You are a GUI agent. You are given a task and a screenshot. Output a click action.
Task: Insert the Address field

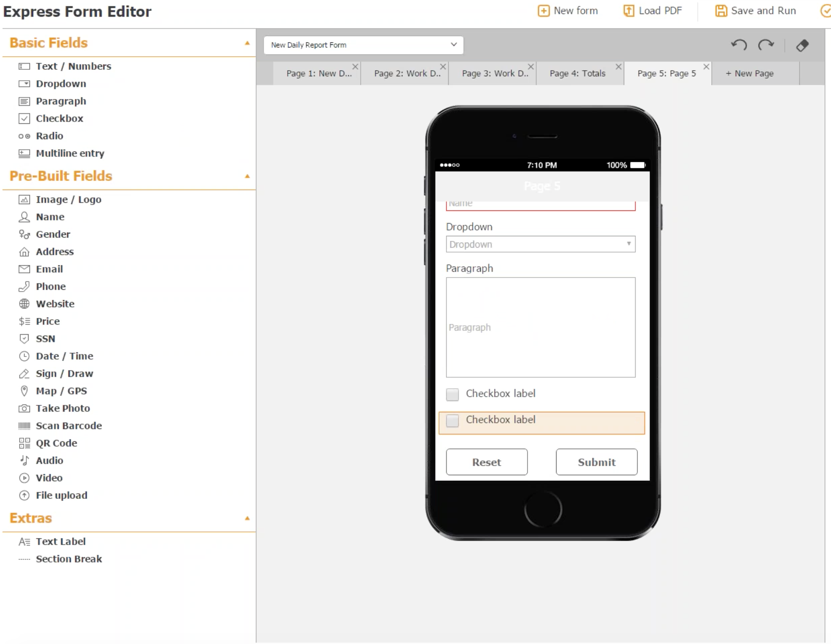(54, 252)
